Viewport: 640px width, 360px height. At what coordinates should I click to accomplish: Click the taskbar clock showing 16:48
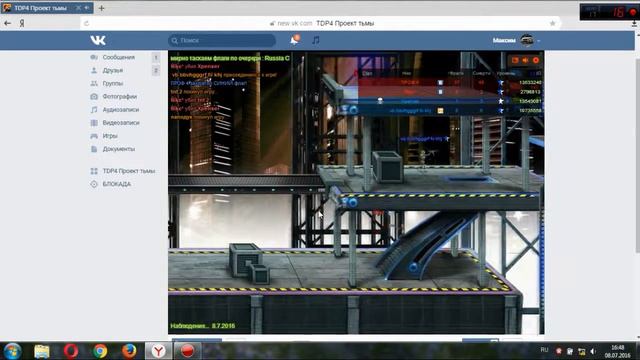(618, 351)
